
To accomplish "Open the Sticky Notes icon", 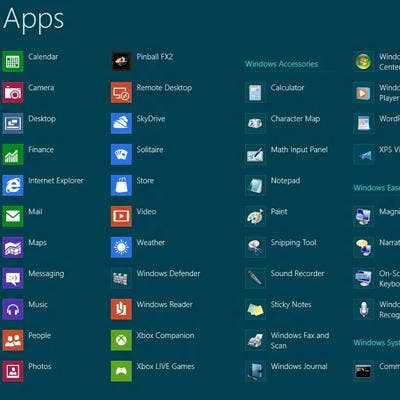I will [255, 309].
